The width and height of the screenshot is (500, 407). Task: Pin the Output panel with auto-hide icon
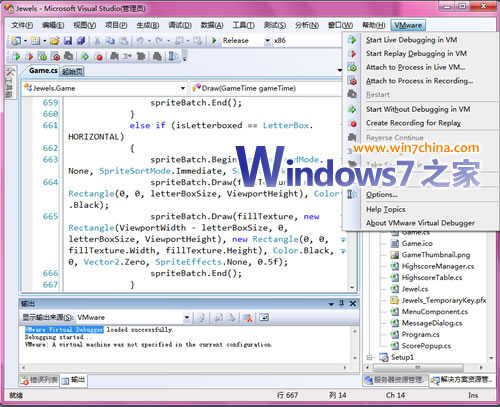[x=341, y=303]
